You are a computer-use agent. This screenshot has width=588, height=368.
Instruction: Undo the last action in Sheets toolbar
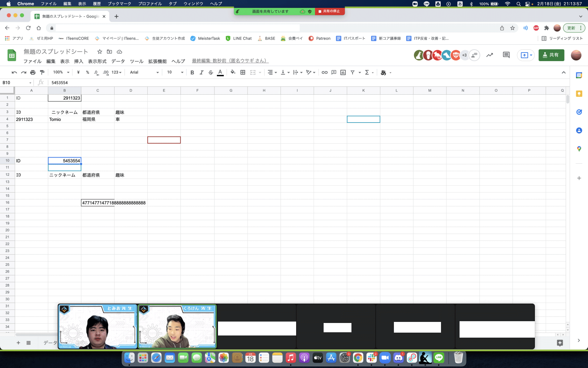14,73
